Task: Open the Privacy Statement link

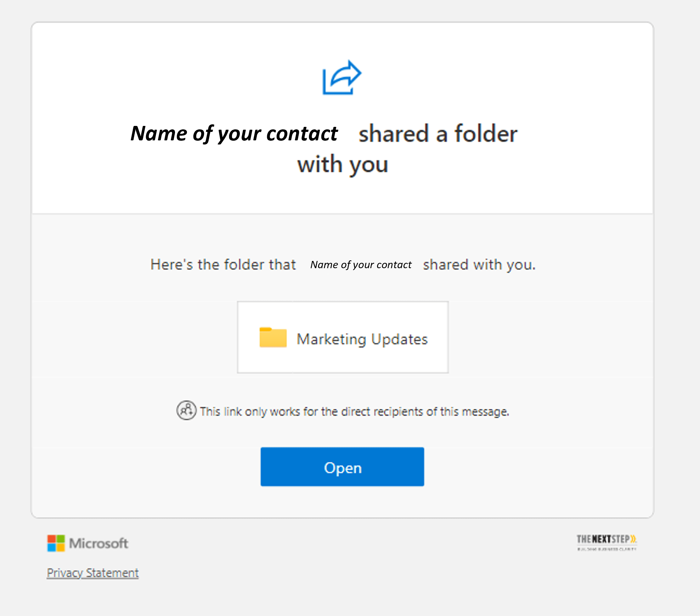Action: 92,573
